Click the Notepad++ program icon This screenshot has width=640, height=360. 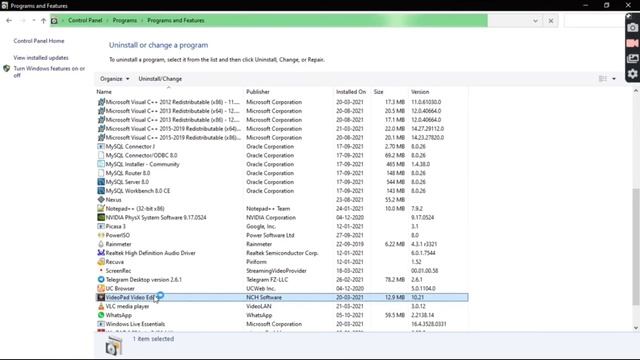[x=101, y=208]
